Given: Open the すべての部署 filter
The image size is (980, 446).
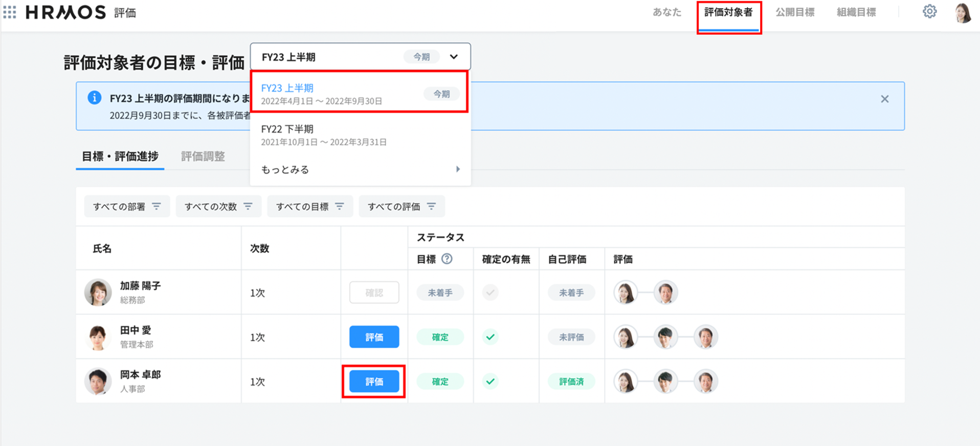Looking at the screenshot, I should [126, 206].
